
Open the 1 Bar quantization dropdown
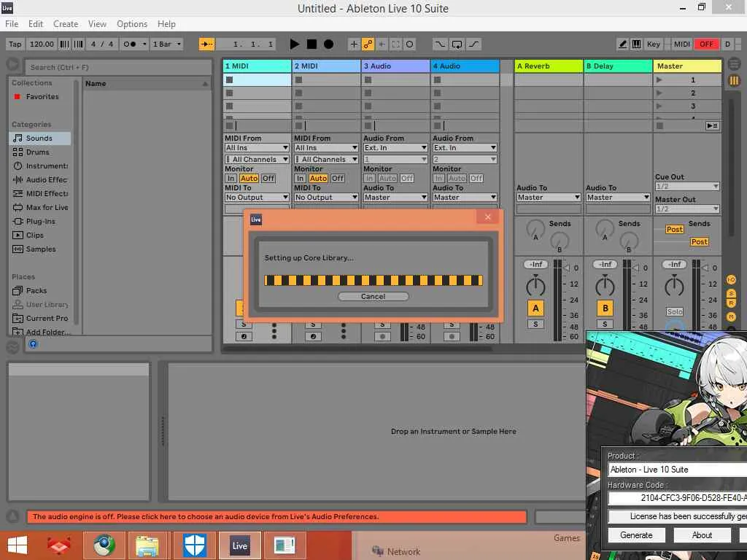pos(167,44)
